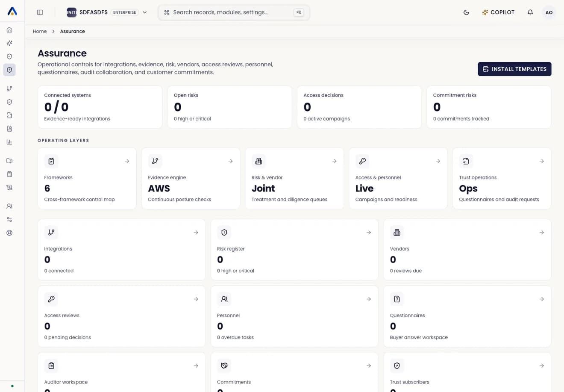
Task: Open Frameworks card via its arrow
Action: point(127,161)
